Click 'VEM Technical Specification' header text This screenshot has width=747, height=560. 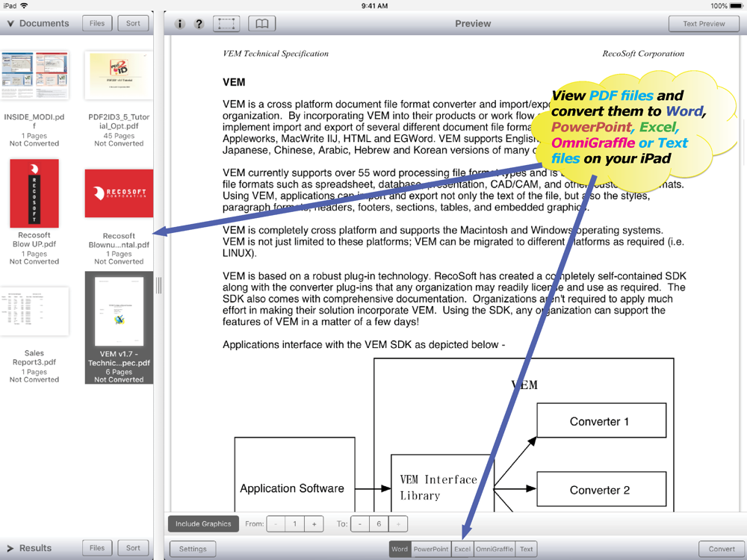click(276, 53)
